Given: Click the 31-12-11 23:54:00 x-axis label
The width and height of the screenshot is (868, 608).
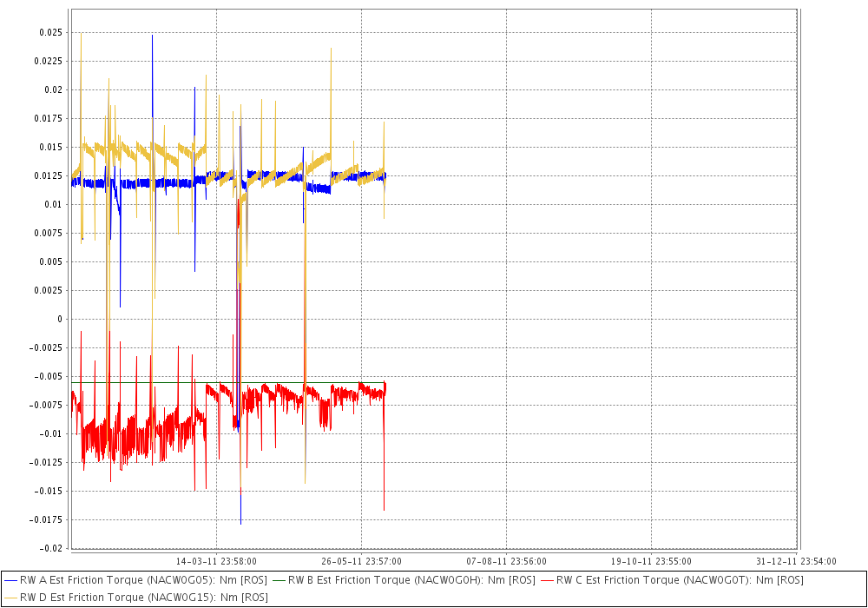Looking at the screenshot, I should coord(796,561).
